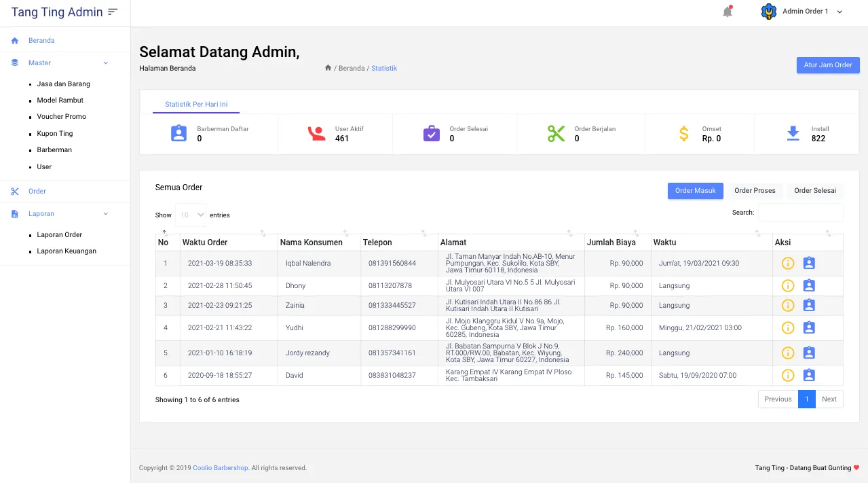Open info icon for Zainia order
Viewport: 868px width, 483px height.
[x=788, y=306]
